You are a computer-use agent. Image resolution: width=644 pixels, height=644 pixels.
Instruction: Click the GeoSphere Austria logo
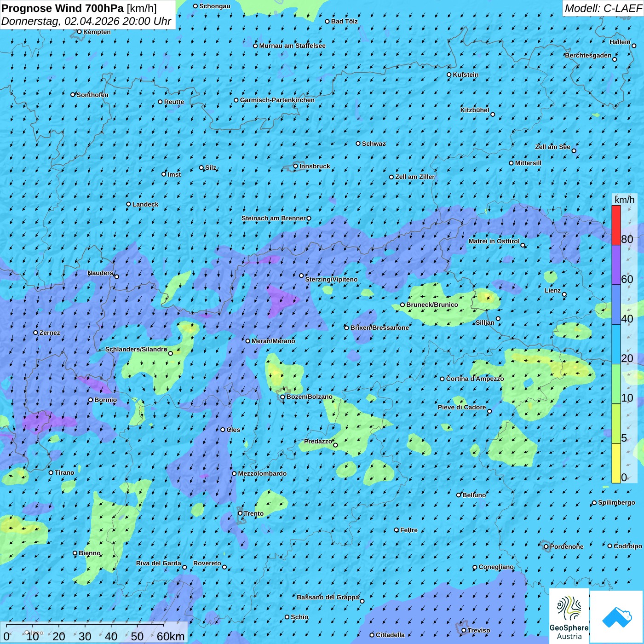[569, 616]
